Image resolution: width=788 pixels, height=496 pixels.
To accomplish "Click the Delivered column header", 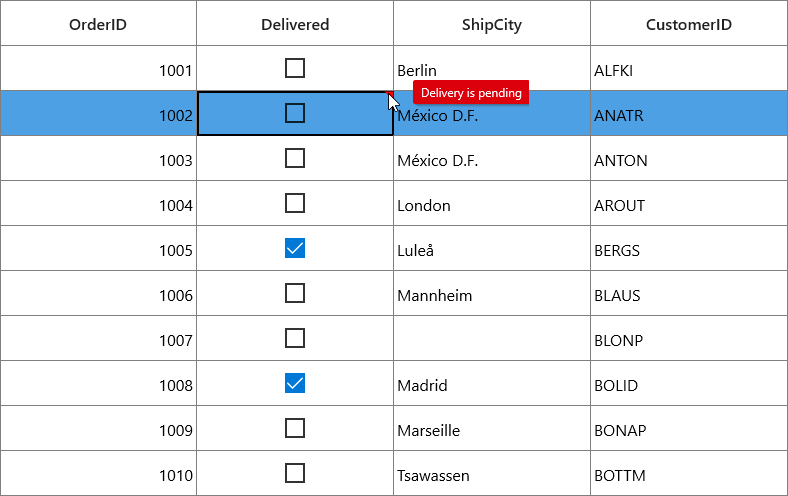I will coord(295,24).
